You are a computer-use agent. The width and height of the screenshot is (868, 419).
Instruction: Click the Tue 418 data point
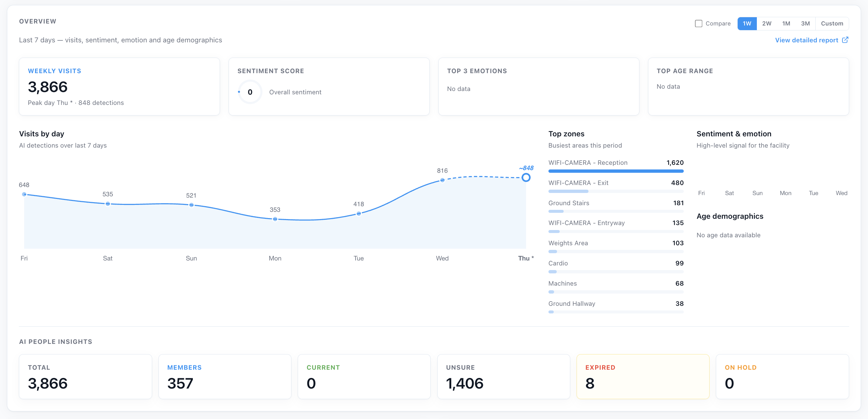click(x=359, y=213)
